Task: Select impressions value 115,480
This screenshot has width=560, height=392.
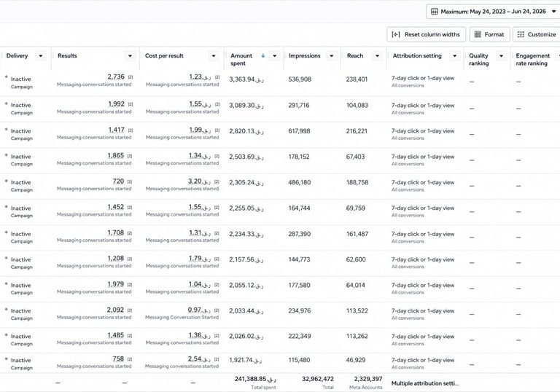Action: [x=299, y=360]
